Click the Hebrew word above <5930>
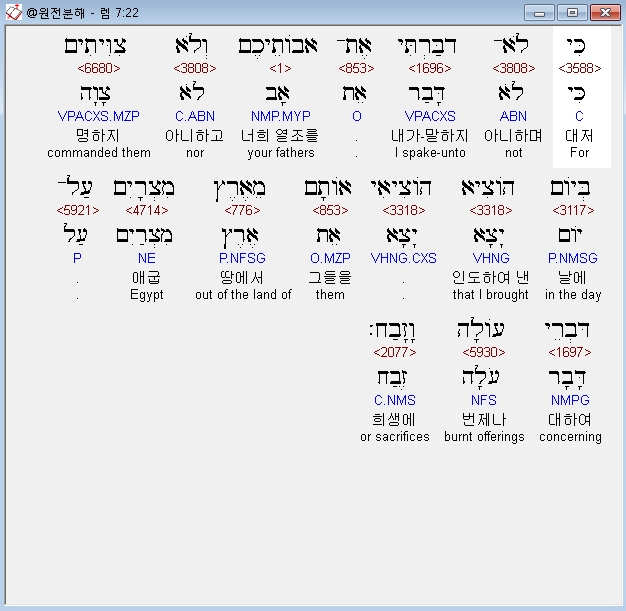Viewport: 626px width, 611px height. [481, 329]
